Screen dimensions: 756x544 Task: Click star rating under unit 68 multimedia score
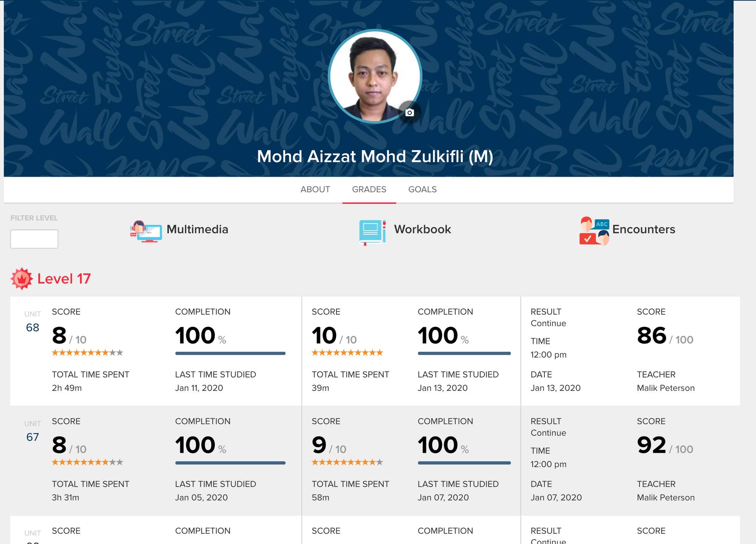87,353
